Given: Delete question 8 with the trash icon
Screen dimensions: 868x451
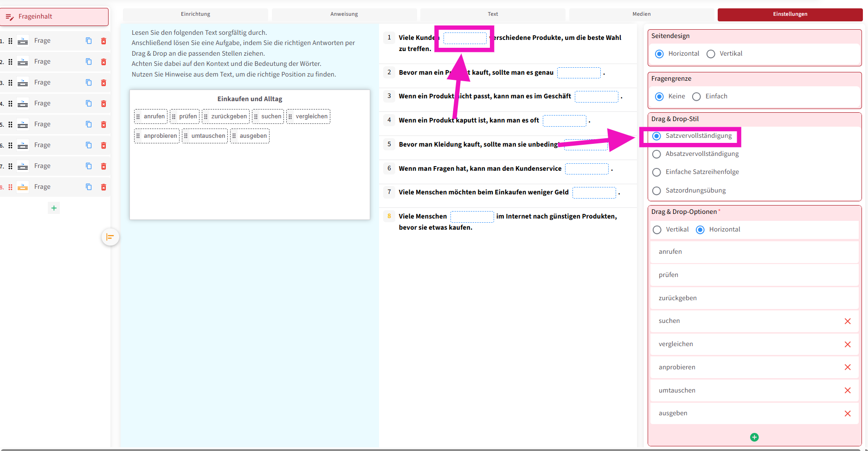Looking at the screenshot, I should [x=103, y=187].
